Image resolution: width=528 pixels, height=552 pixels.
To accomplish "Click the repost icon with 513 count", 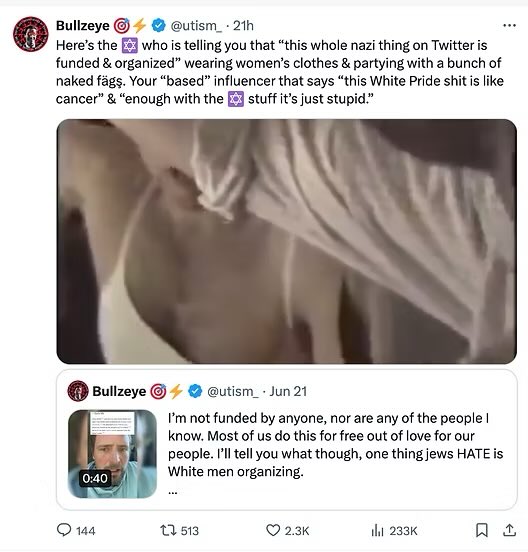I will click(168, 530).
